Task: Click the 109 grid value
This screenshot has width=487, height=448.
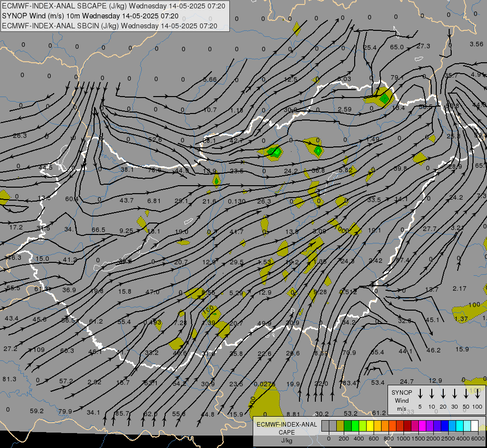Action: [x=39, y=350]
